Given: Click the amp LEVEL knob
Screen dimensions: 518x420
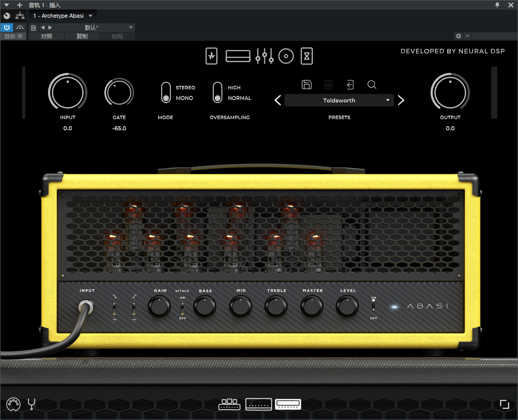Looking at the screenshot, I should 347,306.
